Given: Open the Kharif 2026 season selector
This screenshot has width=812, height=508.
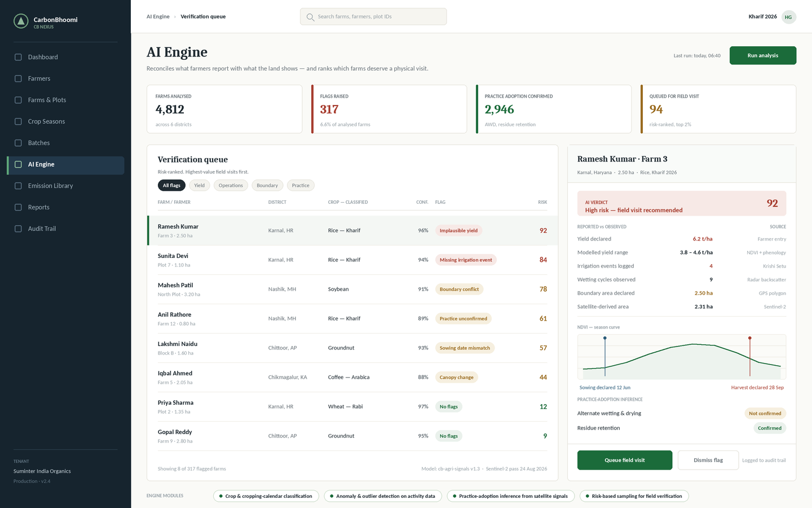Looking at the screenshot, I should click(762, 16).
